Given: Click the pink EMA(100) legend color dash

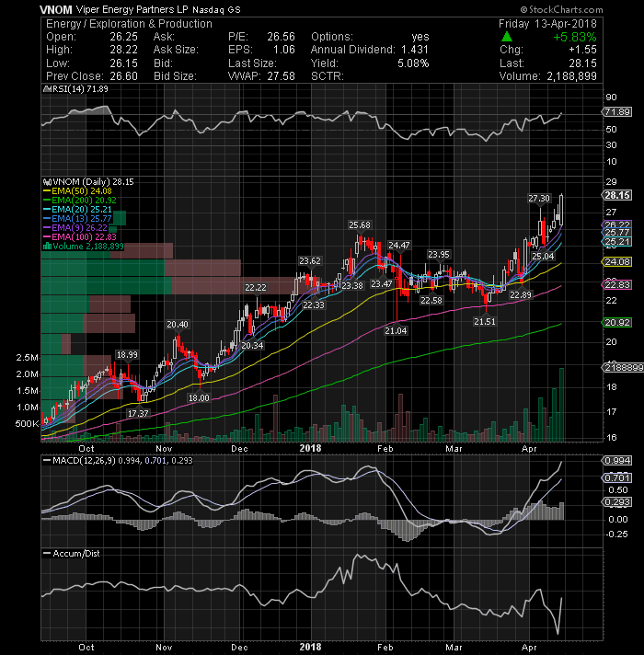Looking at the screenshot, I should click(x=47, y=236).
